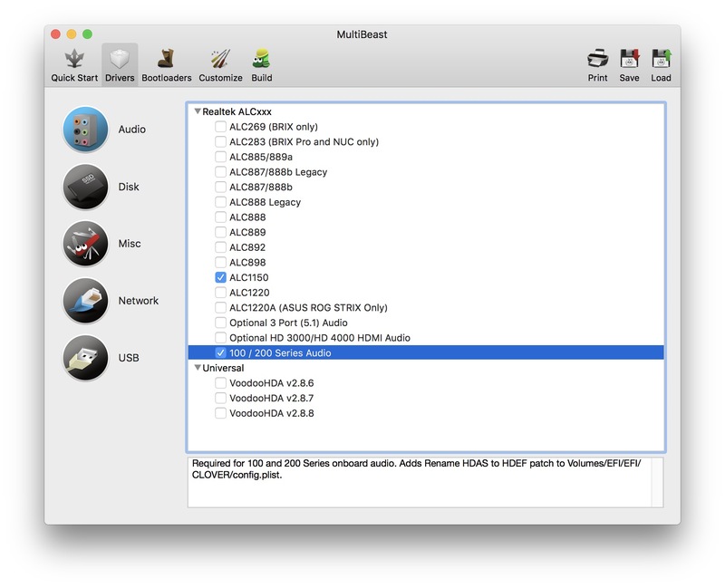Viewport: 725px width, 588px height.
Task: Tick the ALC892 checkbox
Action: 220,247
